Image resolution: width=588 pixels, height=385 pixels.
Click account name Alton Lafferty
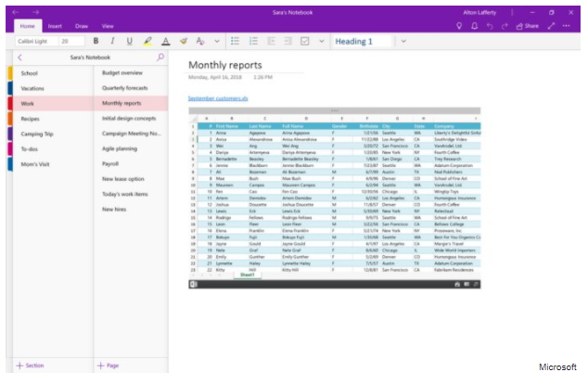[x=479, y=12]
